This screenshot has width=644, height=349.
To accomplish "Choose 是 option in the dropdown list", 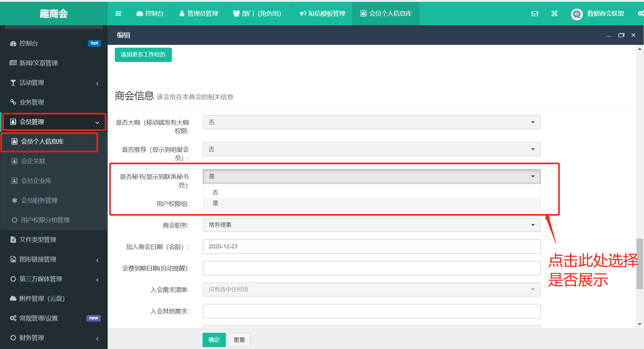I will click(x=215, y=203).
